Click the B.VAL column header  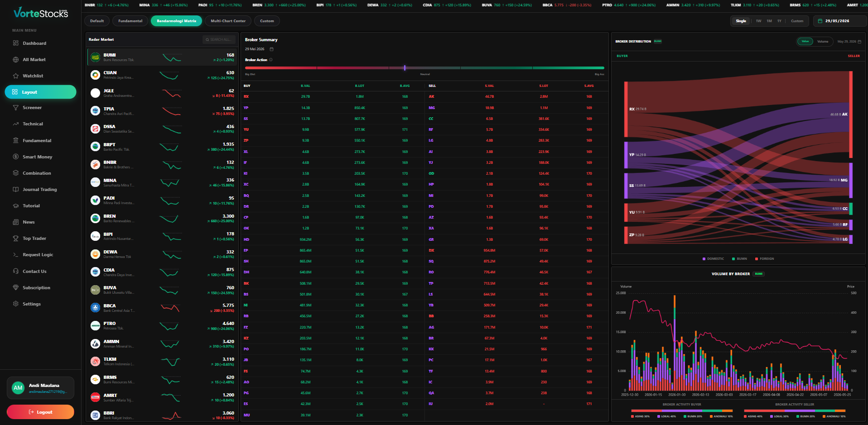(x=305, y=86)
